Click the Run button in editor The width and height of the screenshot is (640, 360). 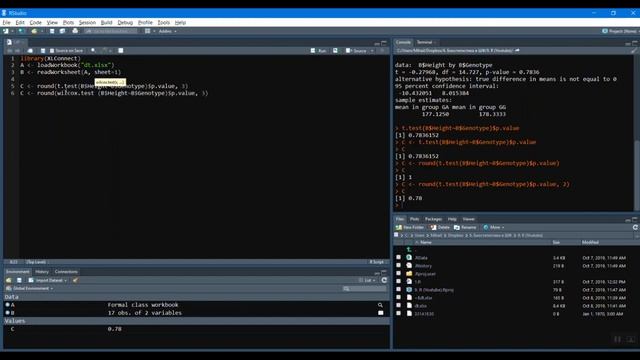319,51
